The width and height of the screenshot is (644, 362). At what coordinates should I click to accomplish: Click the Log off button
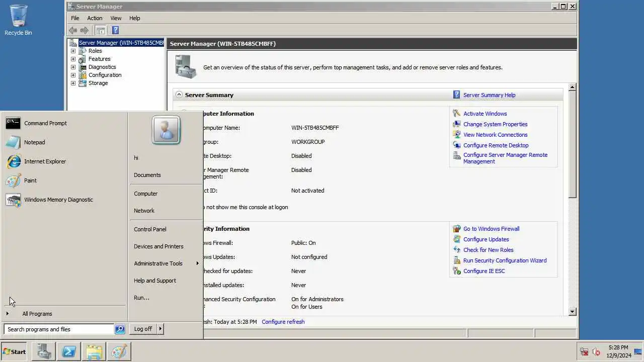(143, 329)
